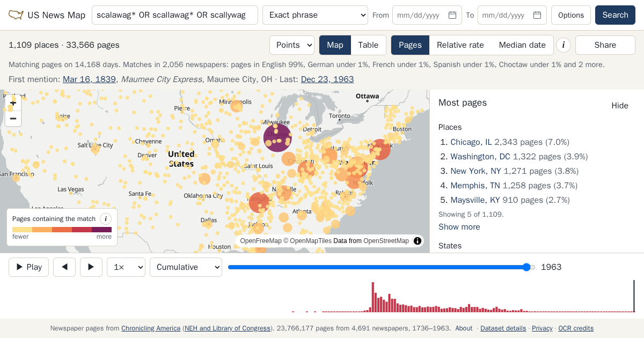Viewport: 644px width, 338px height.
Task: Open the OpenFreeMap attribution link
Action: click(261, 241)
